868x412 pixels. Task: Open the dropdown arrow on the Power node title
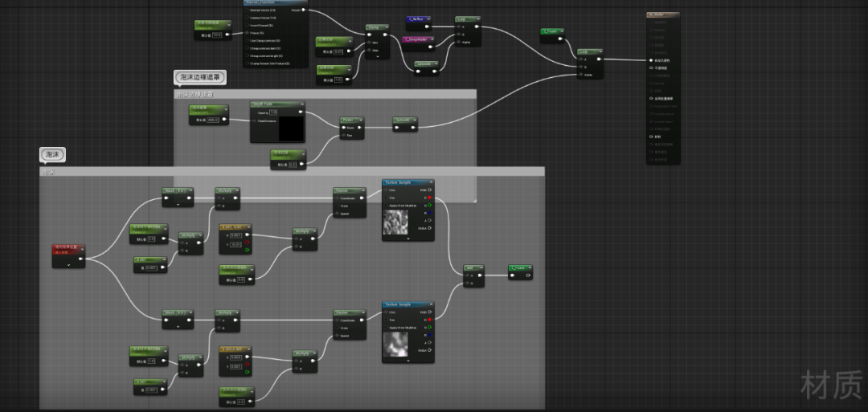tap(361, 120)
